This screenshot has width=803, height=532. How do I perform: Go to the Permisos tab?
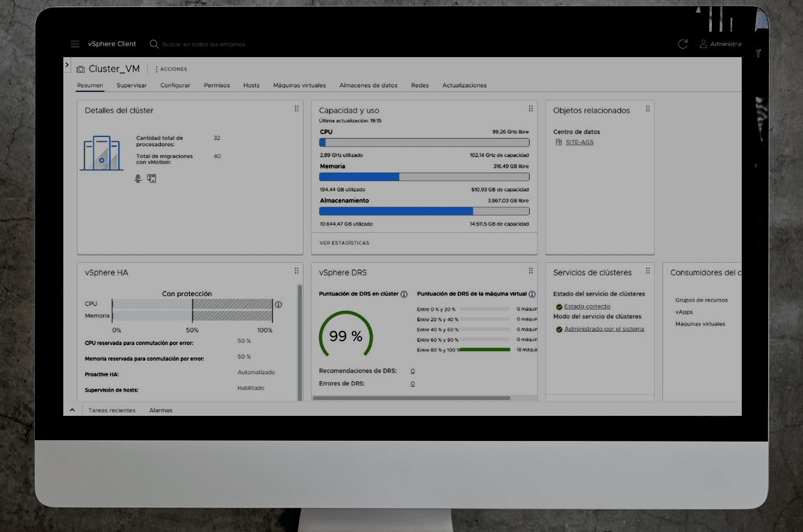[217, 86]
